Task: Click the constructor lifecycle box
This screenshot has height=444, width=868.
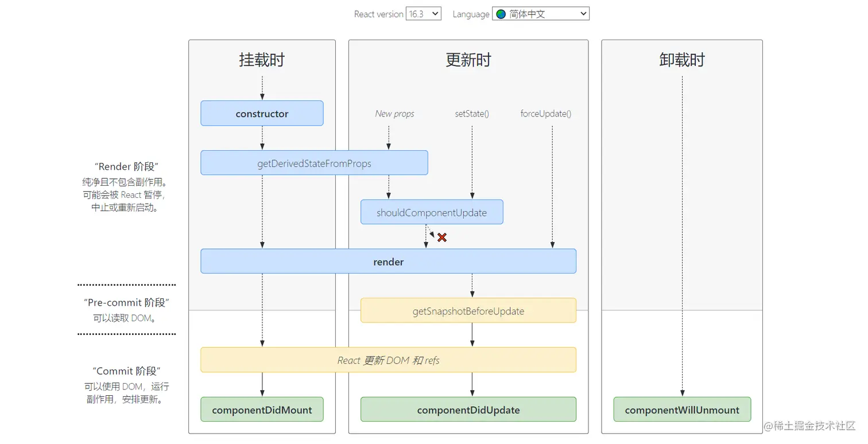Action: click(x=262, y=114)
